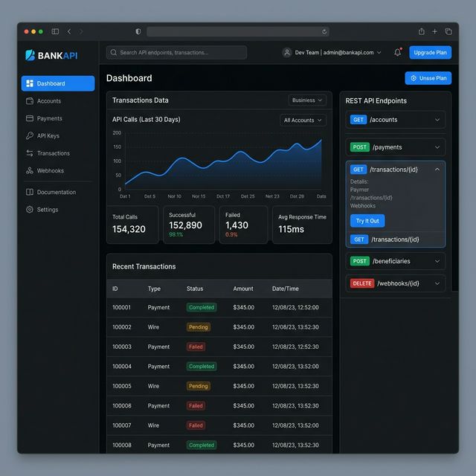The width and height of the screenshot is (476, 476).
Task: Click the Accounts wallet icon
Action: [x=30, y=101]
